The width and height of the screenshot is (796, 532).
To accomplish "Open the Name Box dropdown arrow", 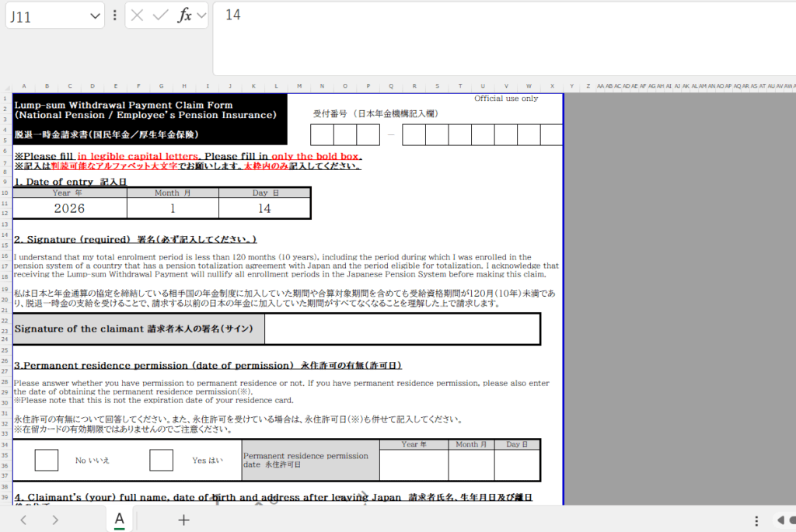I will click(x=93, y=16).
